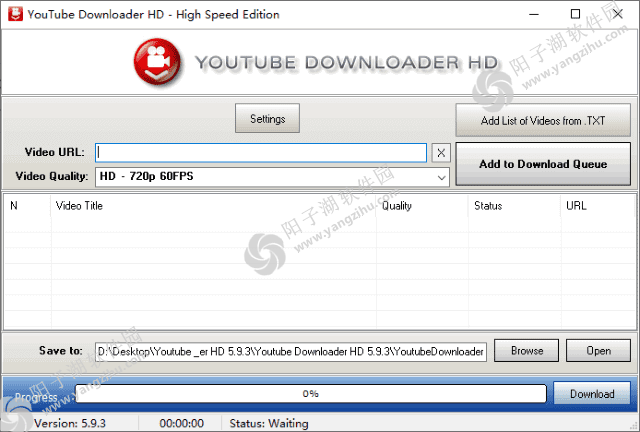Minimize the YouTube Downloader HD window

click(534, 14)
